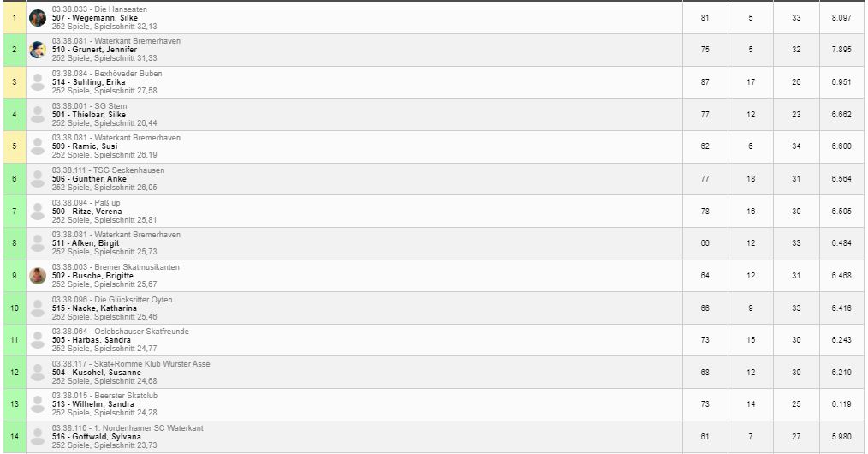The image size is (868, 454).
Task: Click player name 513 - Wilhelm, Sandra
Action: coord(93,404)
